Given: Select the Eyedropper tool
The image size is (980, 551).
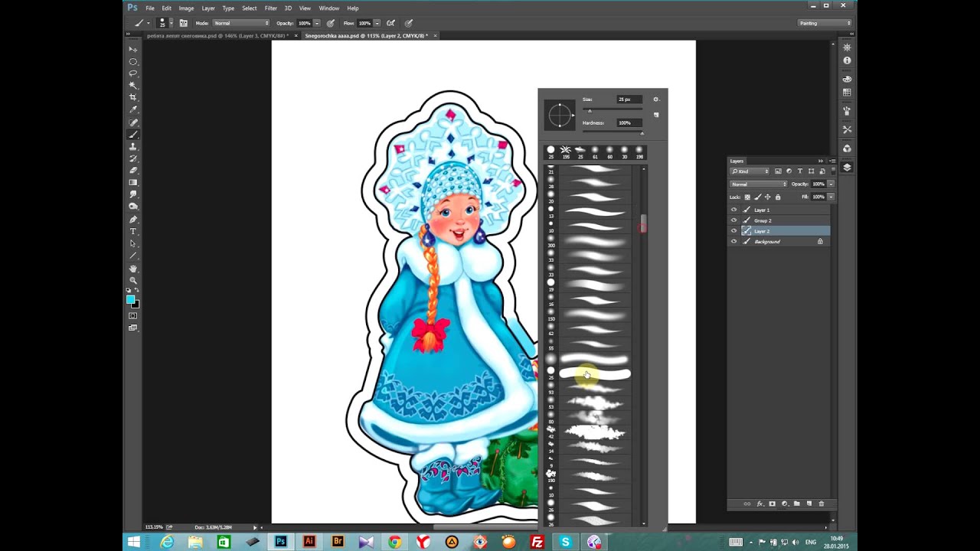Looking at the screenshot, I should pyautogui.click(x=133, y=109).
